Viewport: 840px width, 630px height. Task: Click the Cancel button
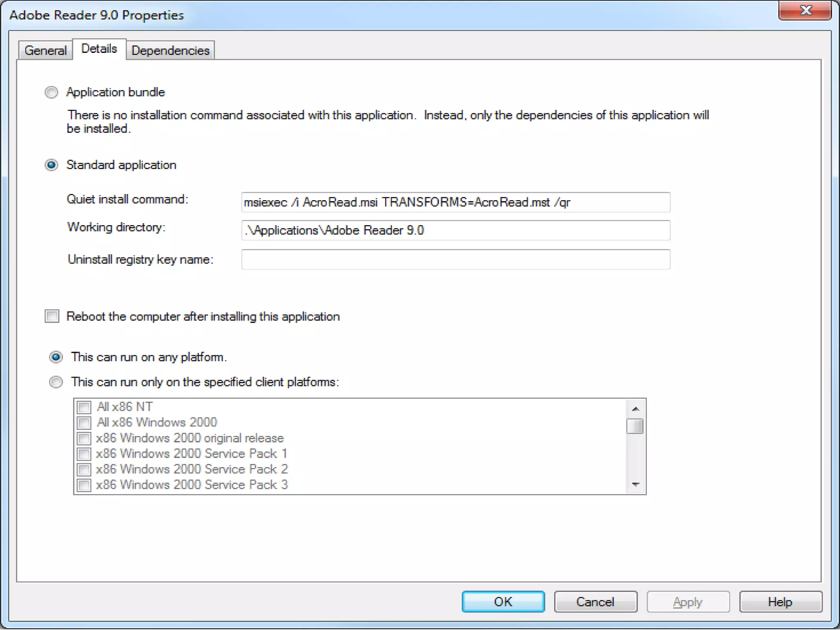pyautogui.click(x=596, y=602)
